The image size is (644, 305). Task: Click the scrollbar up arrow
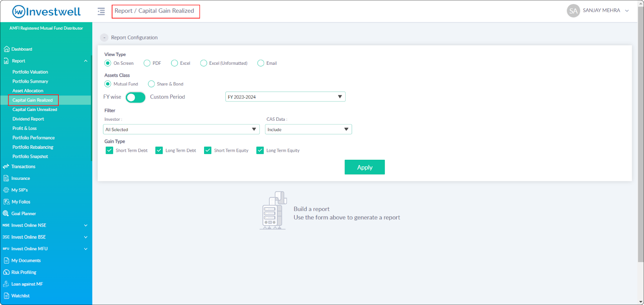pos(641,3)
